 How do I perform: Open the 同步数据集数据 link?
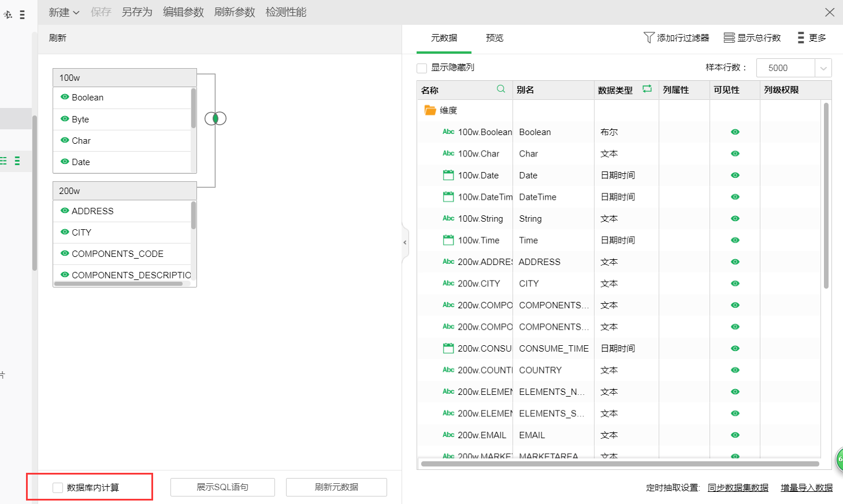(738, 488)
